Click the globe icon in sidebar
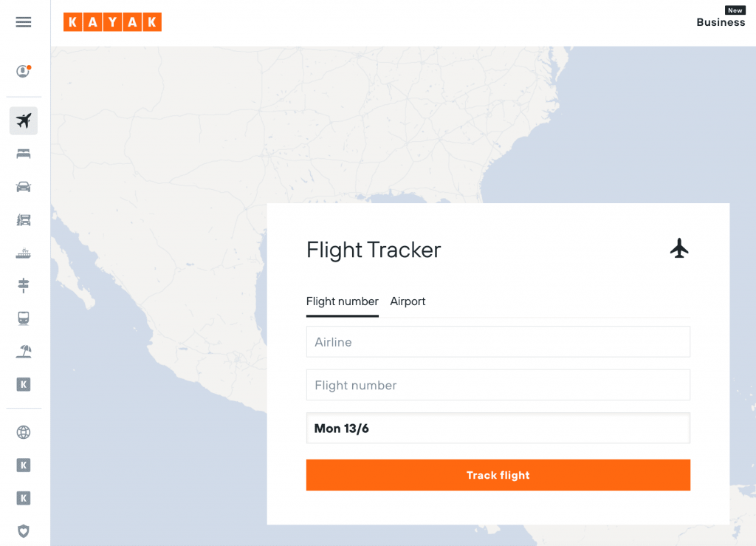 pyautogui.click(x=24, y=432)
